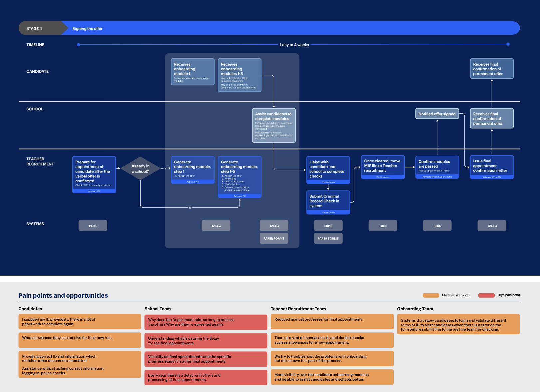Screen dimensions: 540x392
Task: Click 'Why does the Department take so long' card
Action: (206, 322)
